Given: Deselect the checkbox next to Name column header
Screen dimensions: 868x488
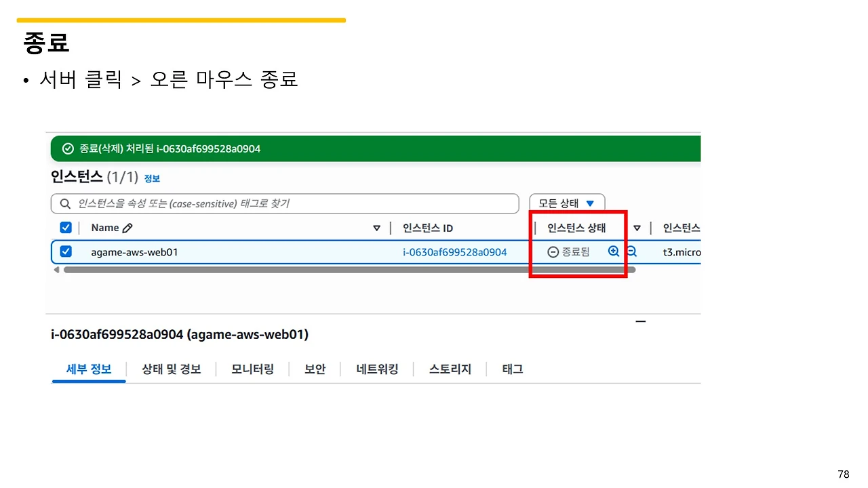Looking at the screenshot, I should point(65,227).
